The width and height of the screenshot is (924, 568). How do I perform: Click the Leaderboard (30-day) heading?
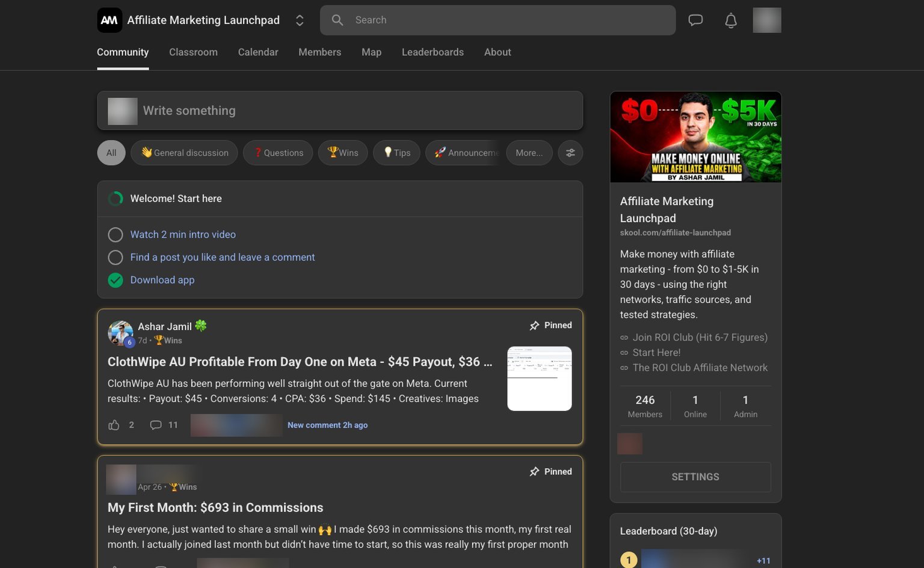668,531
